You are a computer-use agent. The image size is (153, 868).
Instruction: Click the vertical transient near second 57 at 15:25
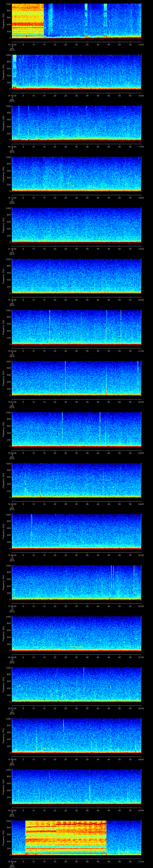134,580
